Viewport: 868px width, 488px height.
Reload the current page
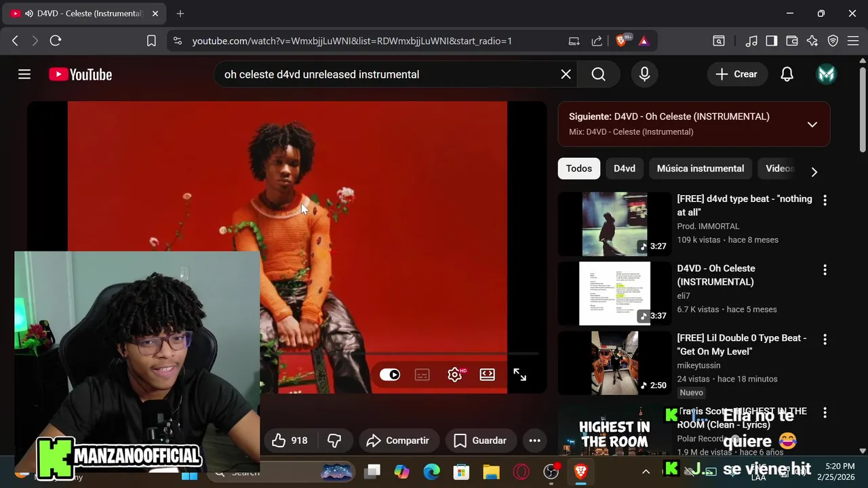point(56,41)
